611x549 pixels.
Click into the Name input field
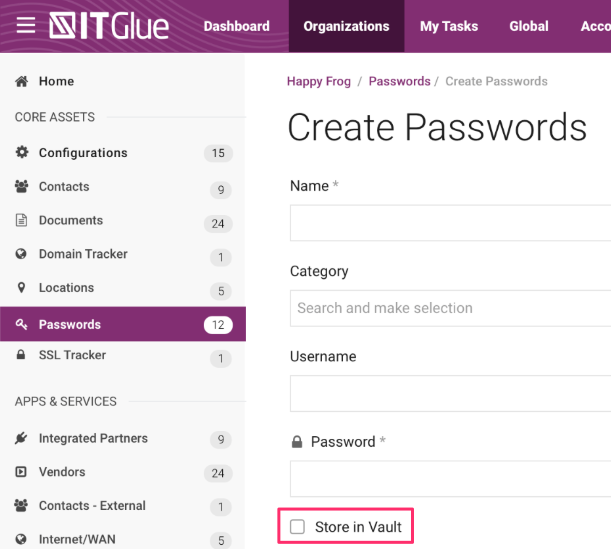coord(450,223)
